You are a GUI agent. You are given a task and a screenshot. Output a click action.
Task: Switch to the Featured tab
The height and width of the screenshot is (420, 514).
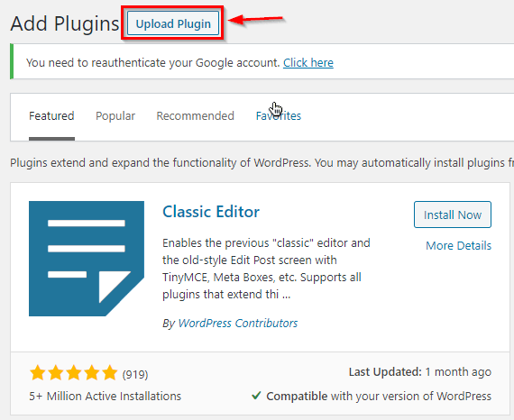click(x=51, y=115)
